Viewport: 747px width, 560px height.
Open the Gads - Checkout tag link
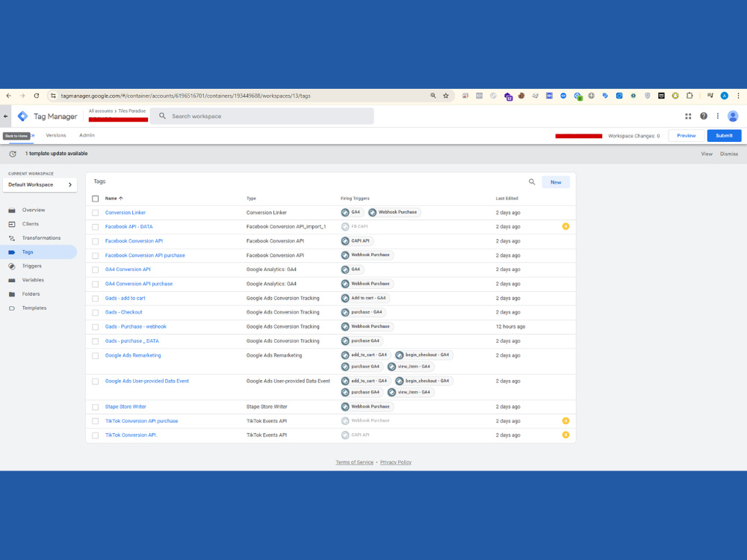123,312
